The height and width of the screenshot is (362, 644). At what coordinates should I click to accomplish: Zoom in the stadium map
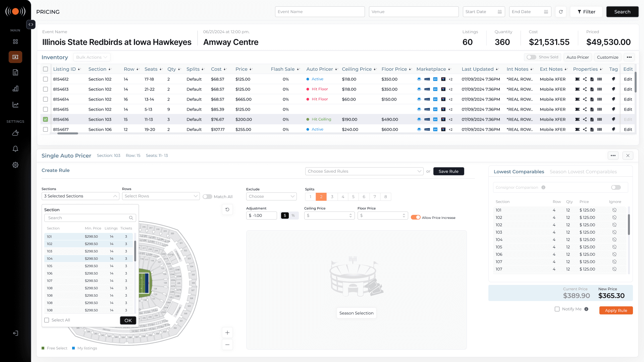click(x=227, y=333)
